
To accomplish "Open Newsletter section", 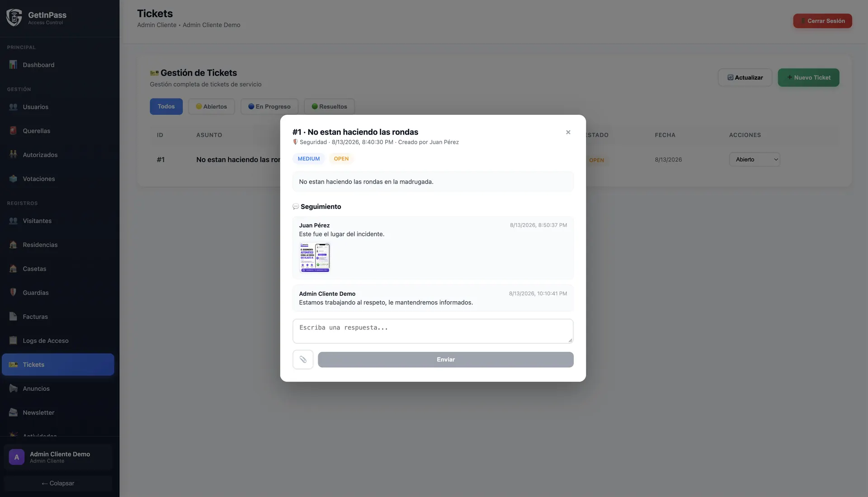I will pyautogui.click(x=58, y=412).
